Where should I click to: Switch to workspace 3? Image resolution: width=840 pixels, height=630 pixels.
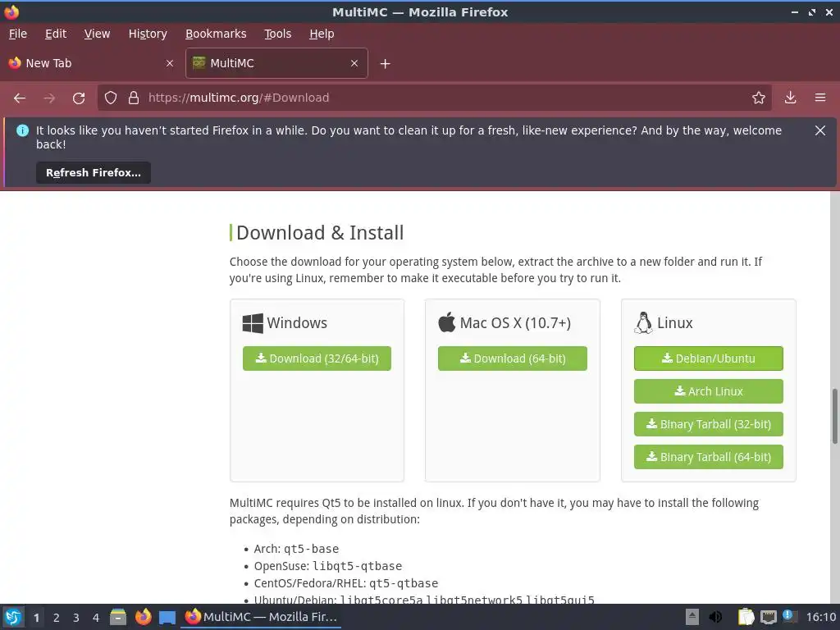(76, 618)
